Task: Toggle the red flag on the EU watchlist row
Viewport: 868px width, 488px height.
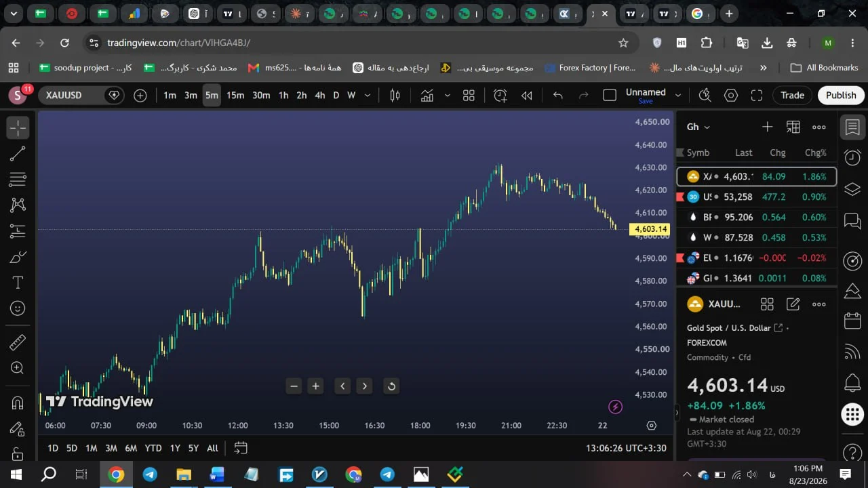Action: (679, 258)
